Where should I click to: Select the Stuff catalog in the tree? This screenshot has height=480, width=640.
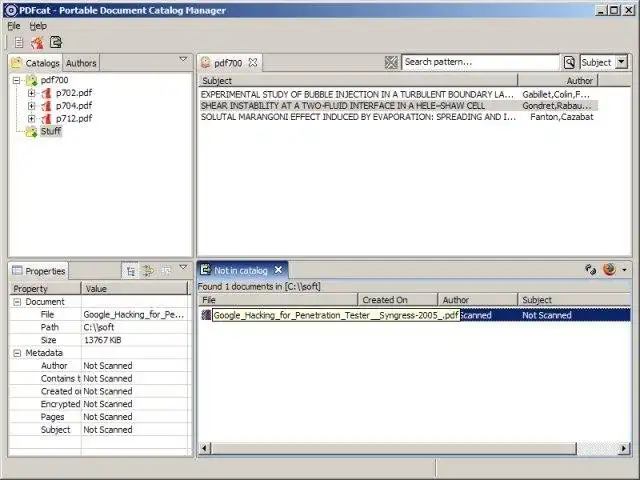[x=51, y=131]
